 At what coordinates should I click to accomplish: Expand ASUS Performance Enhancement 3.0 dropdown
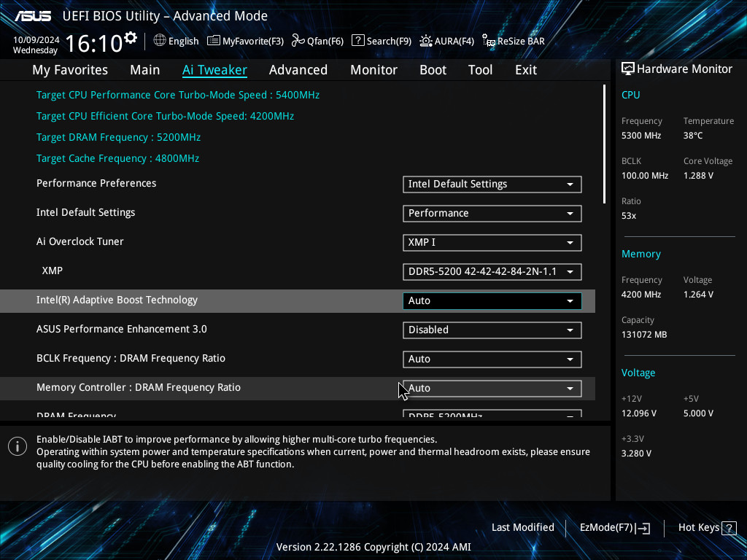click(492, 330)
